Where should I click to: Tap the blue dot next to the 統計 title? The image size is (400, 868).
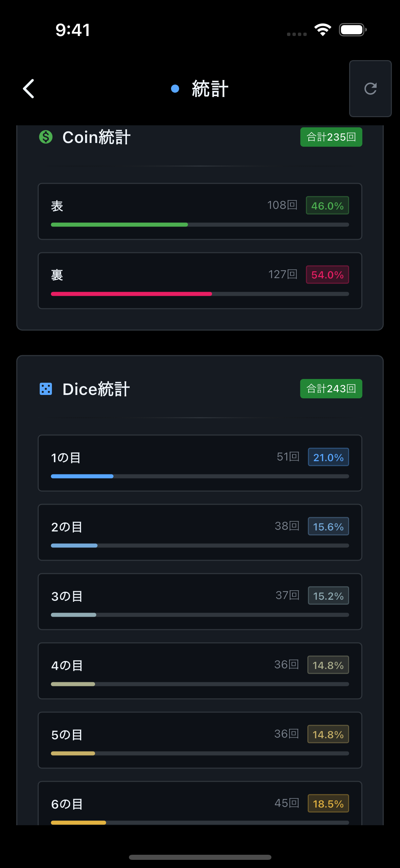(175, 89)
